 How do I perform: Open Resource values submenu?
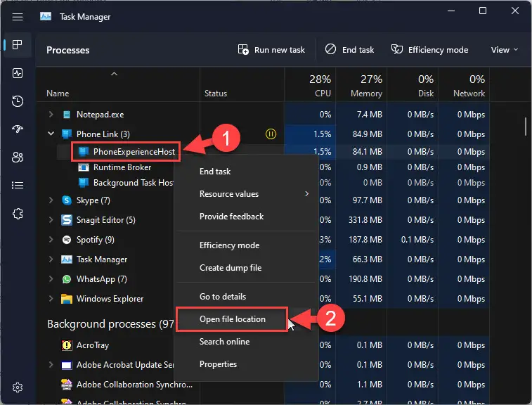point(247,194)
